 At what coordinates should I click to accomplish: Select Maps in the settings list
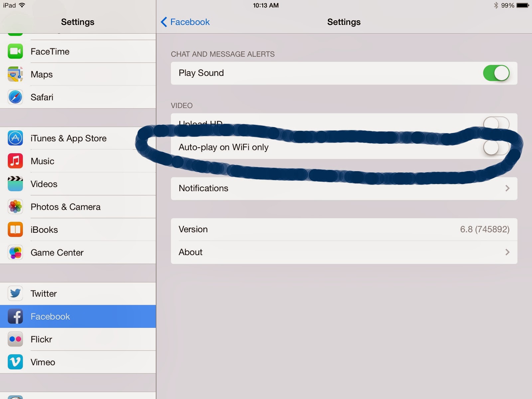pos(78,74)
